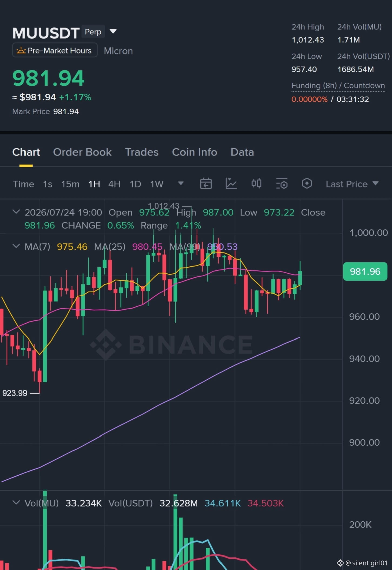The height and width of the screenshot is (570, 392).
Task: Tap the green 981.96 current price tag
Action: pos(365,271)
